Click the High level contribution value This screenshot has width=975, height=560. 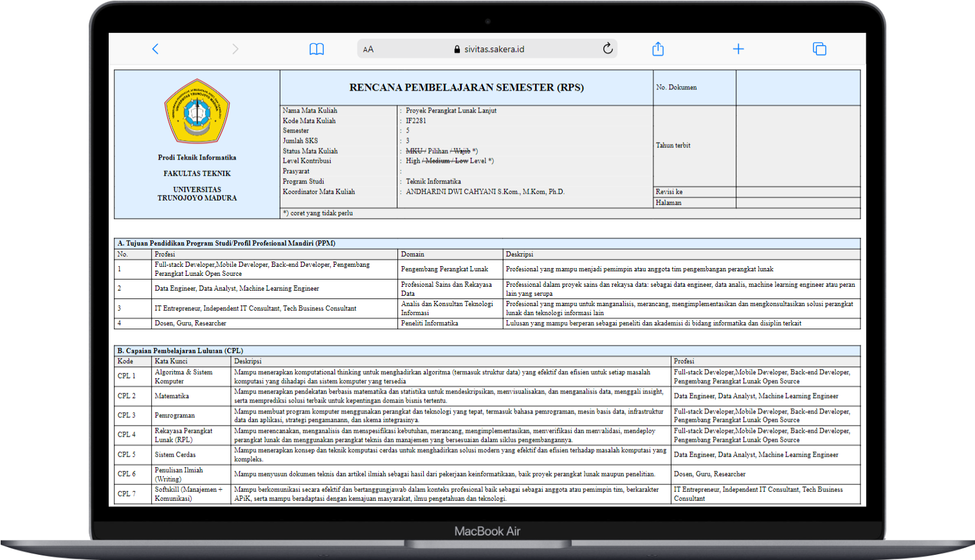click(413, 161)
